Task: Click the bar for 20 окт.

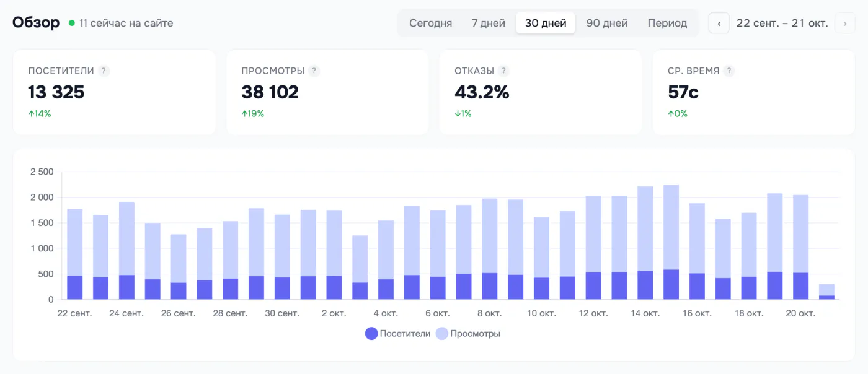Action: [x=801, y=248]
